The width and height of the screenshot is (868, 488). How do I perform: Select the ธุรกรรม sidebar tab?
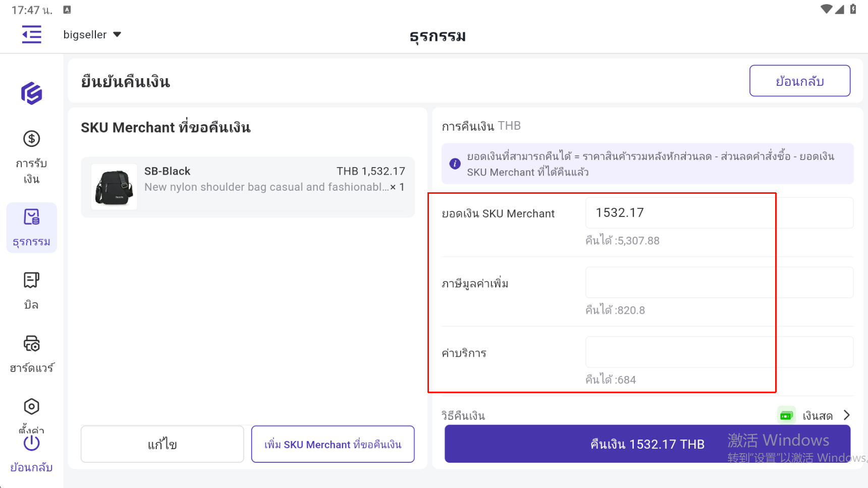coord(31,228)
